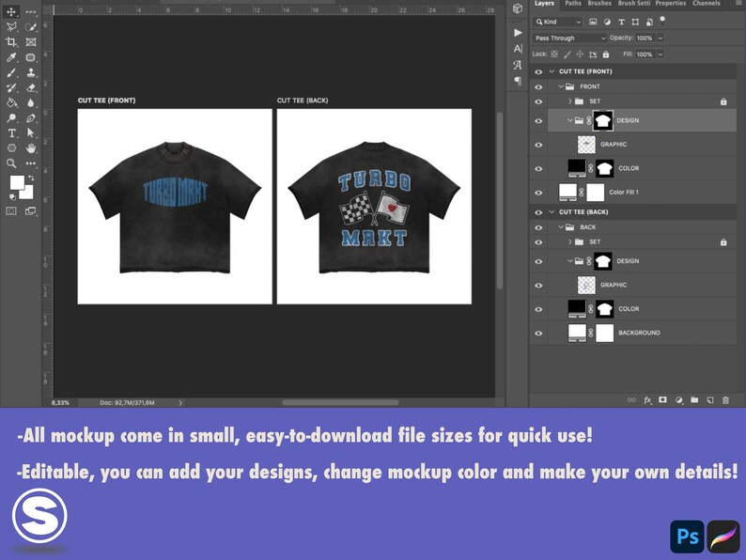
Task: Select the Polygon shape tool
Action: pyautogui.click(x=11, y=148)
